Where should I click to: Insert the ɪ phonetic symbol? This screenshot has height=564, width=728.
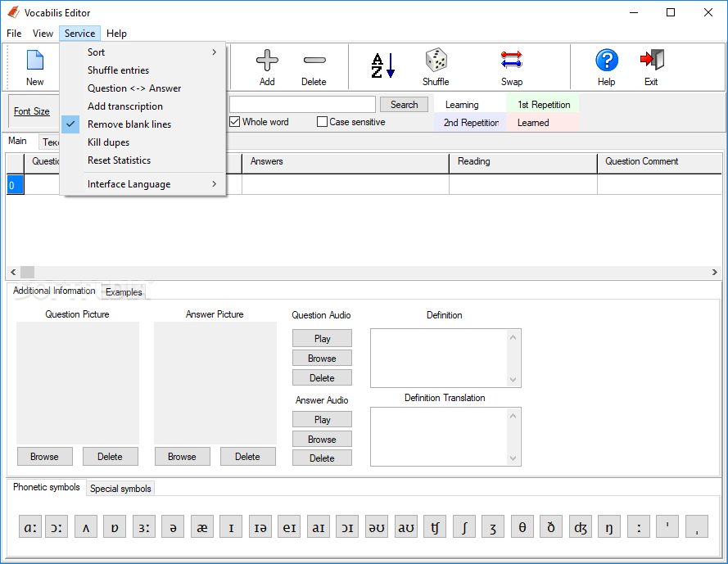(x=231, y=527)
